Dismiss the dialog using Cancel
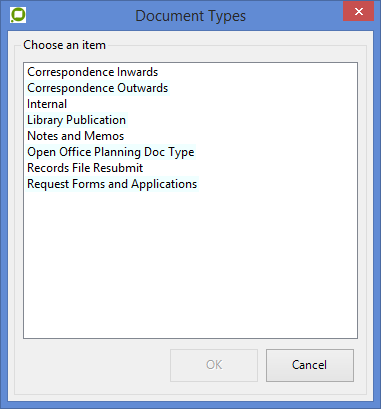The width and height of the screenshot is (381, 409). point(310,365)
